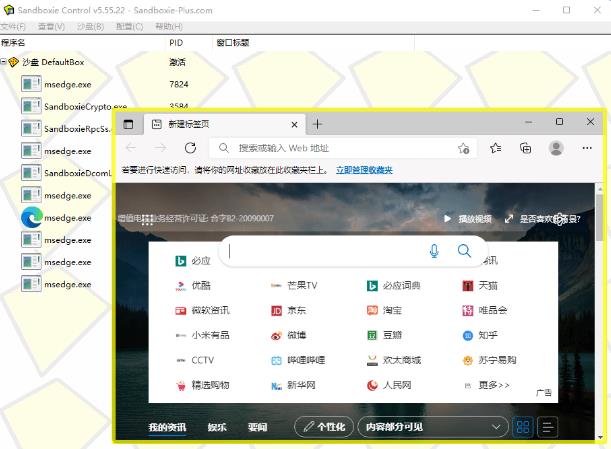The width and height of the screenshot is (611, 449).
Task: Open the app launcher dots grid
Action: (147, 220)
